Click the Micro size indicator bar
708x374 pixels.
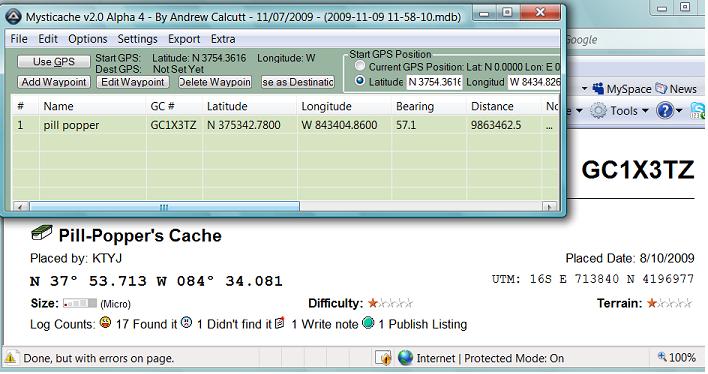[x=80, y=303]
